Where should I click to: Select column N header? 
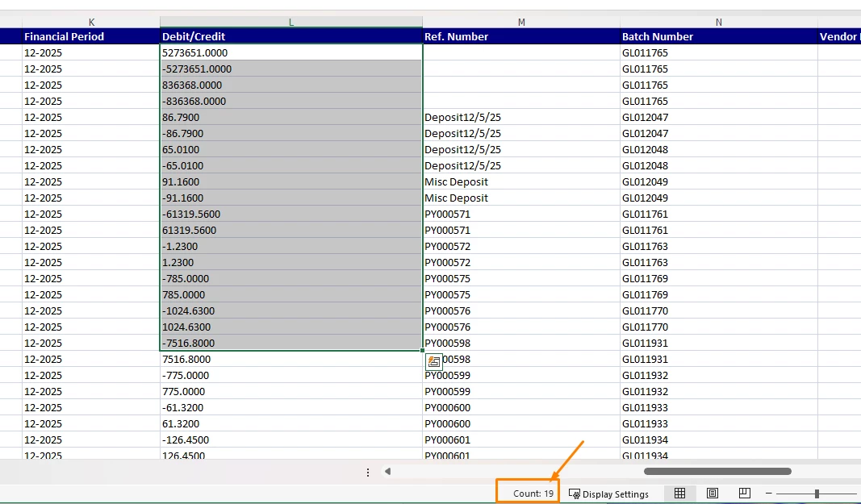(x=719, y=22)
